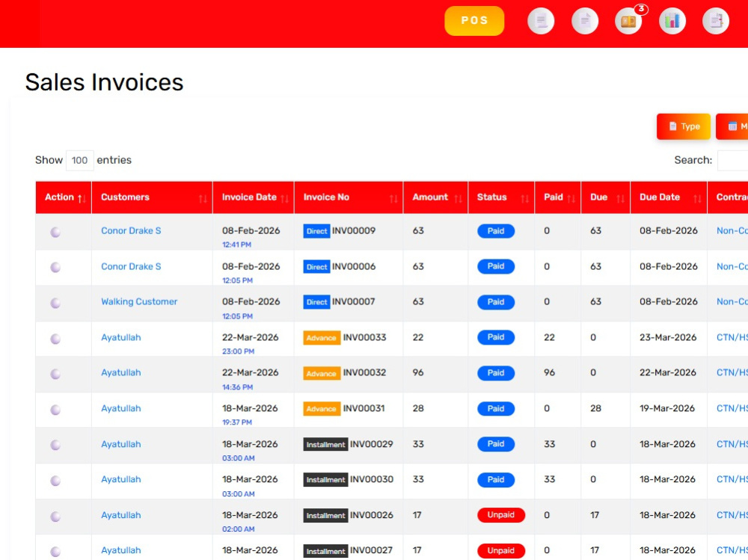Screen dimensions: 748x560
Task: Select invoice time 23:00 PM
Action: click(x=238, y=351)
